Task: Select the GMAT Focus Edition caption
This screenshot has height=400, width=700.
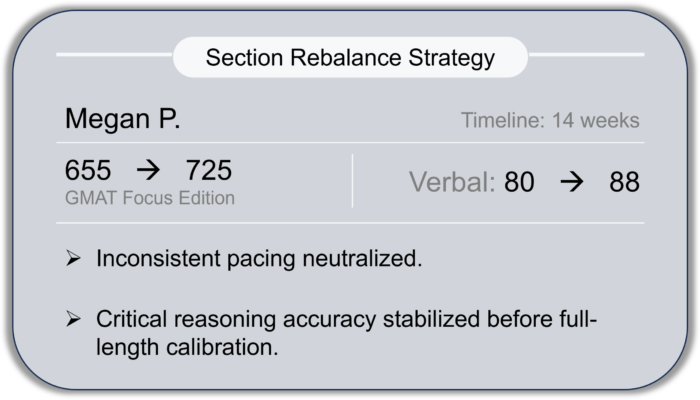Action: point(150,197)
